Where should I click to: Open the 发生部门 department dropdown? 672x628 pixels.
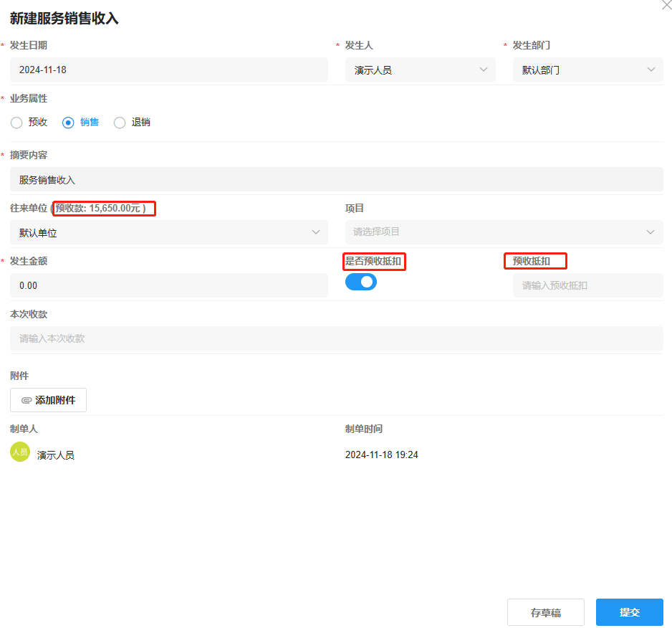pyautogui.click(x=651, y=70)
